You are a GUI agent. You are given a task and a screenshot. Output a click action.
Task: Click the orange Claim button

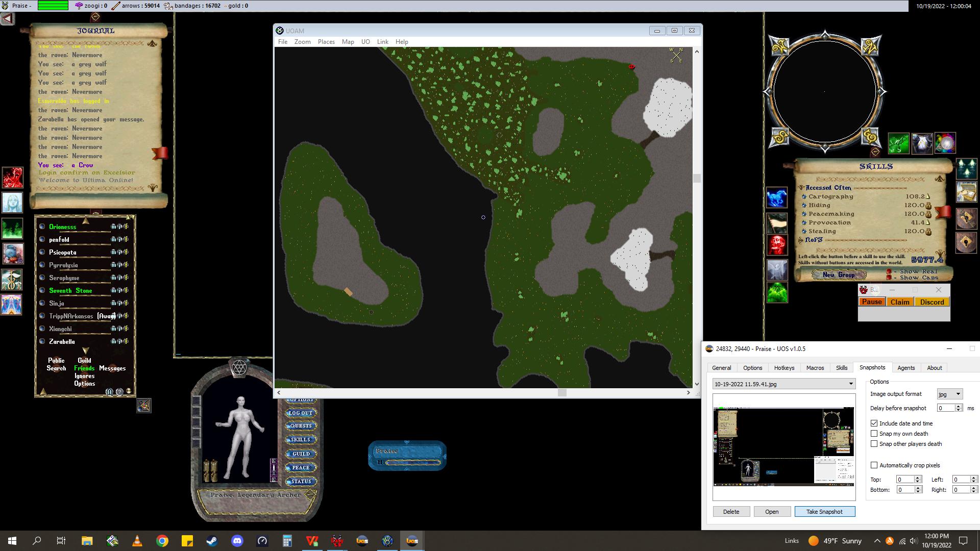tap(900, 302)
